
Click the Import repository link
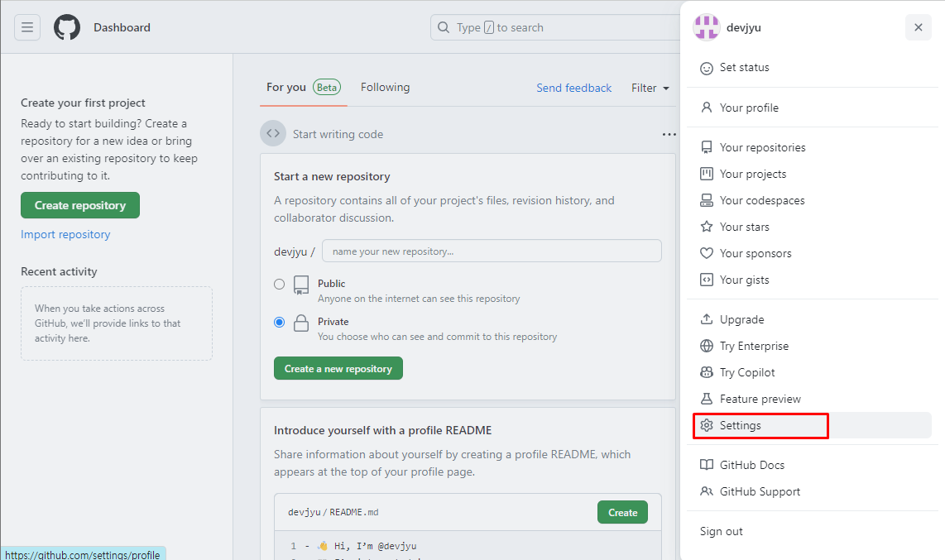click(65, 234)
